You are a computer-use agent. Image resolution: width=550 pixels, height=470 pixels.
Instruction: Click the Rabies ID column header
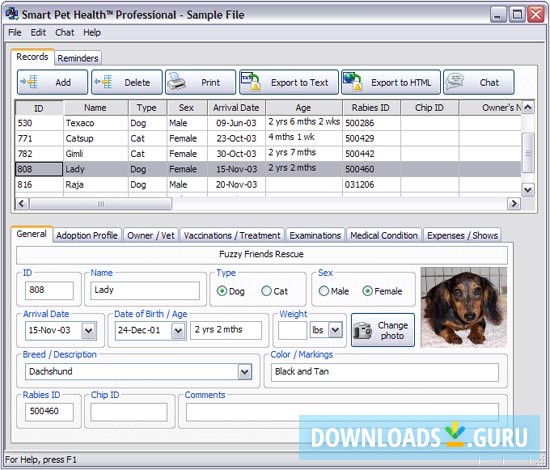[371, 108]
